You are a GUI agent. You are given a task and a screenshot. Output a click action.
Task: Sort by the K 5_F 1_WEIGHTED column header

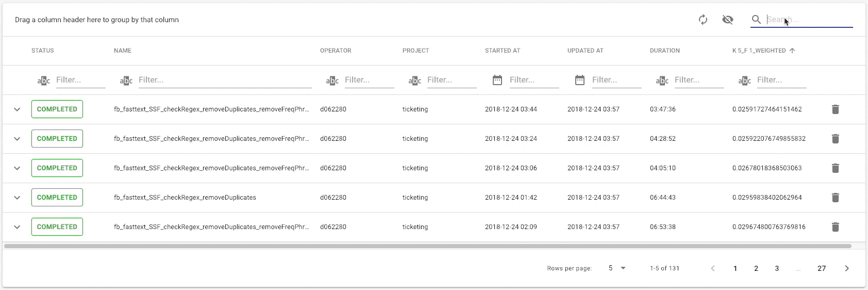[759, 51]
